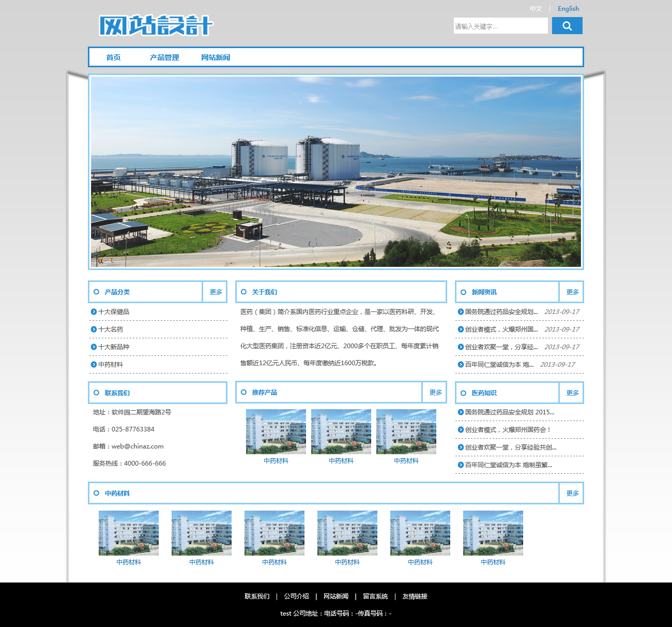Click the 产品分类 heading

pyautogui.click(x=117, y=292)
